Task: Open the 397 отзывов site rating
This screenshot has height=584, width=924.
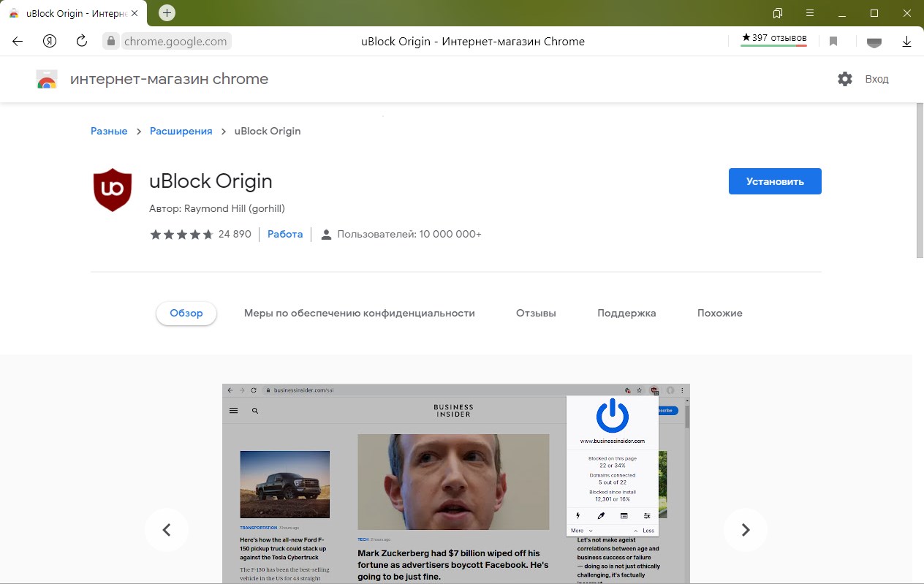Action: [x=773, y=38]
